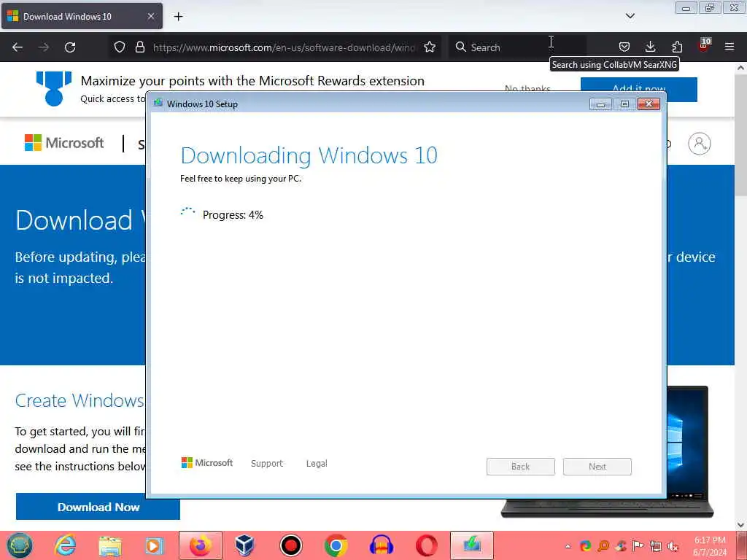This screenshot has width=747, height=560.
Task: Close the Download Windows 10 tab
Action: coord(151,16)
